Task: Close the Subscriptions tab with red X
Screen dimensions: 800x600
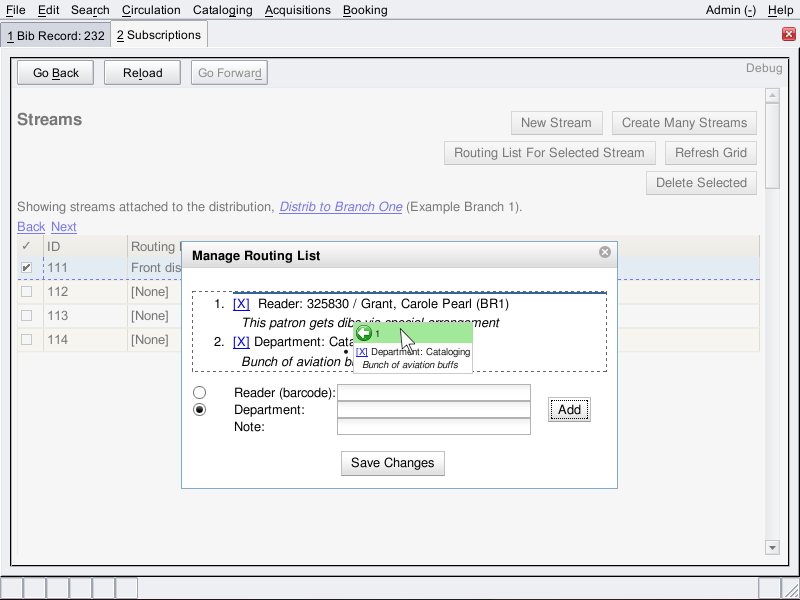Action: click(788, 34)
